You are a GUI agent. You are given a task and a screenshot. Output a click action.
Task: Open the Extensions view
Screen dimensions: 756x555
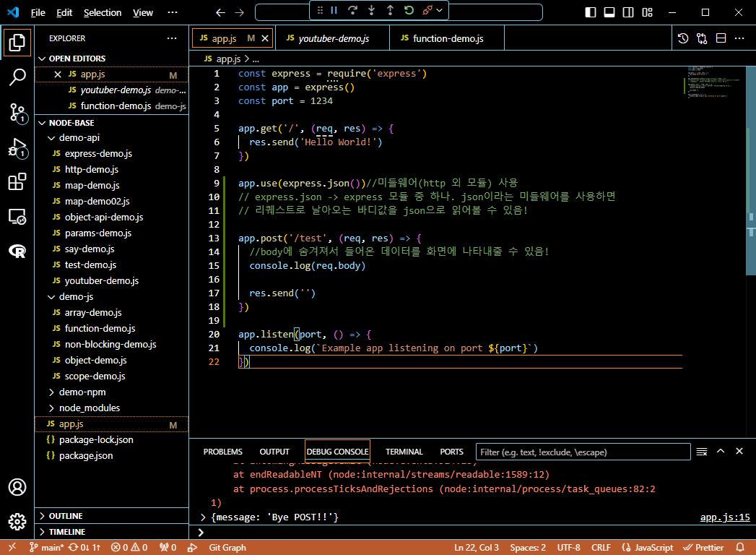[x=17, y=182]
